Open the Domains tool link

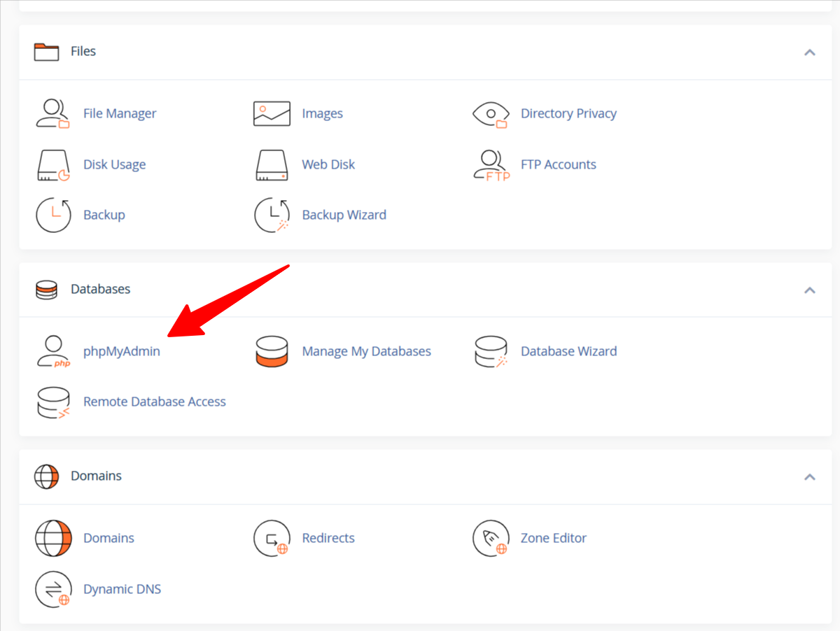[108, 538]
